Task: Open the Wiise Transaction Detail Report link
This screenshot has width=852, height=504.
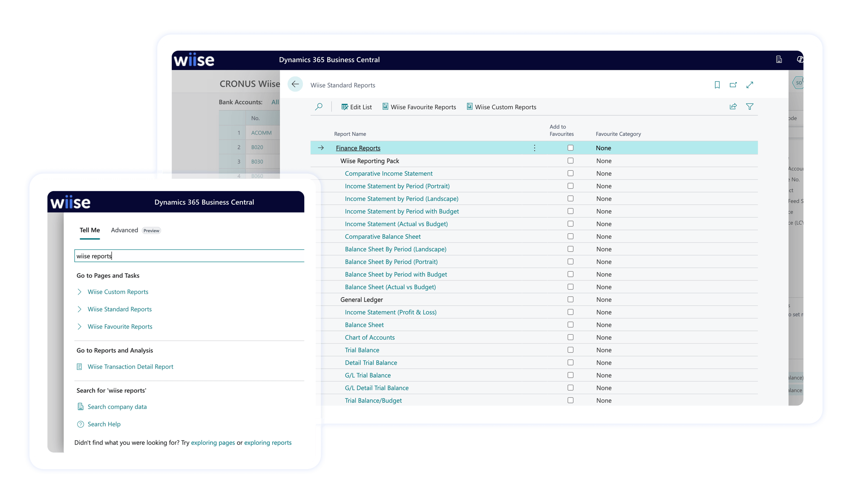Action: [x=130, y=367]
